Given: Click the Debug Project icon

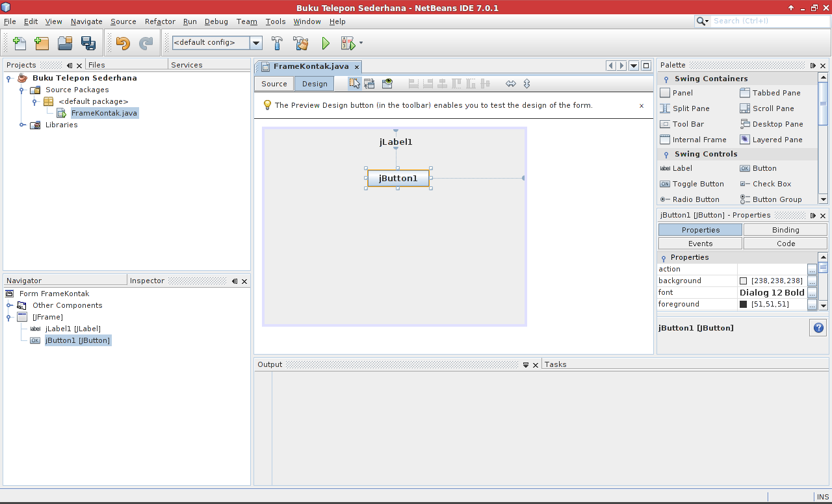Looking at the screenshot, I should [x=348, y=44].
